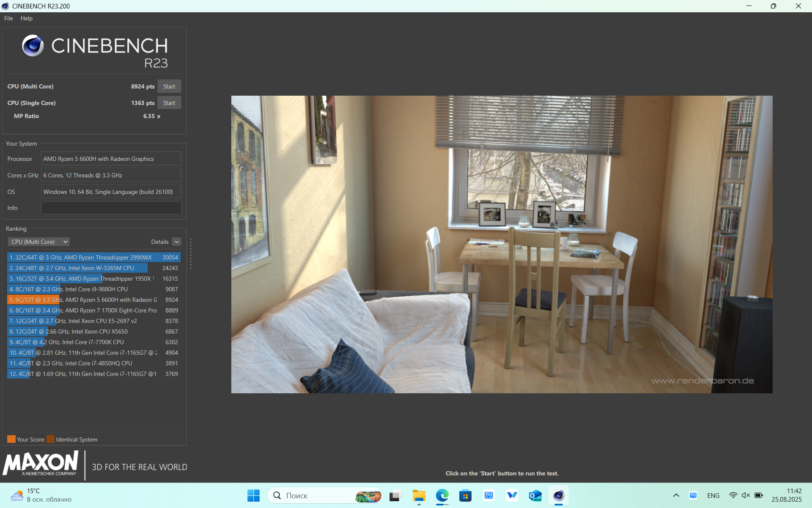Click the Cinebench taskbar icon
Viewport: 812px width, 508px height.
(558, 495)
